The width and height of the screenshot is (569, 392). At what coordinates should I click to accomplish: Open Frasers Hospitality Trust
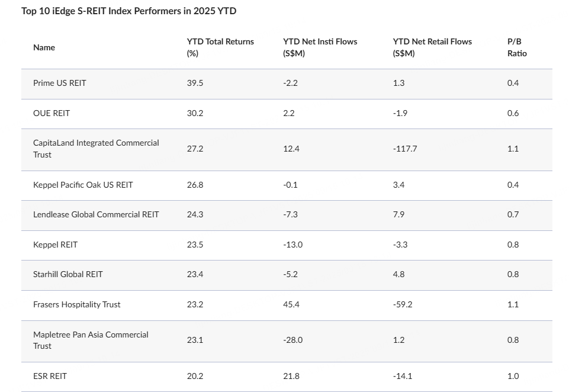(76, 304)
